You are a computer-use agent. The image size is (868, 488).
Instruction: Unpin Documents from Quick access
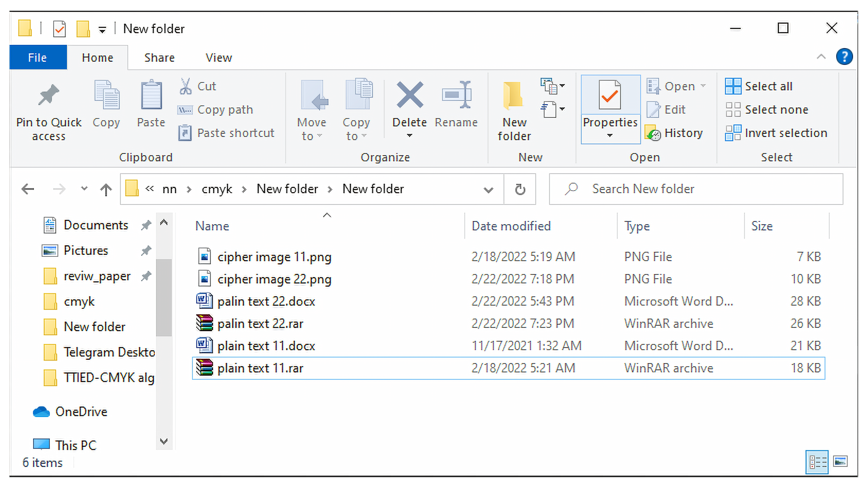(146, 225)
